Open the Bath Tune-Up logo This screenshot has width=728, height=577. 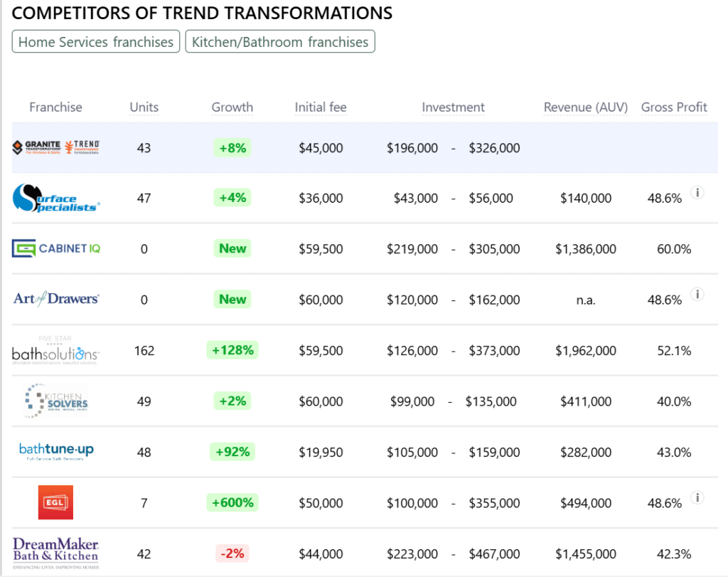click(x=56, y=452)
